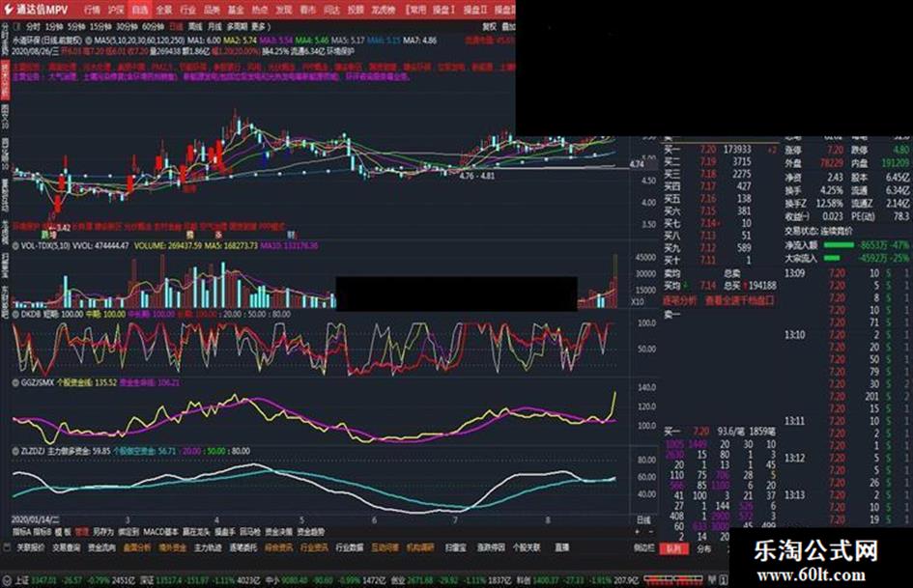
Task: Open the 交易查询 bottom tab
Action: pos(67,548)
